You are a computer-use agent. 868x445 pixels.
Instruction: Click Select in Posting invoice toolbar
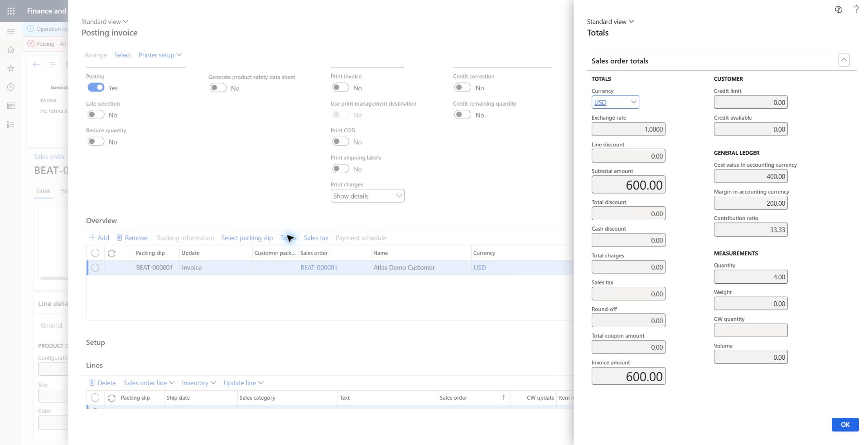122,55
